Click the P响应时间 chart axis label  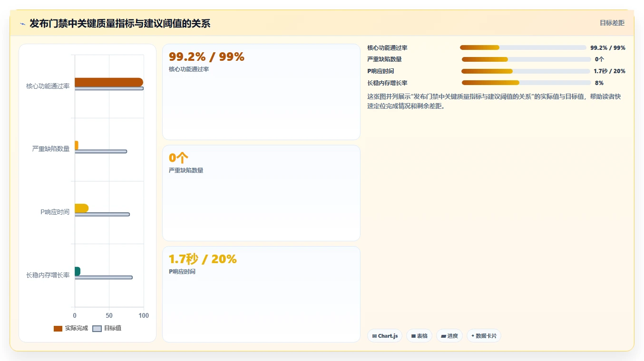click(x=55, y=212)
